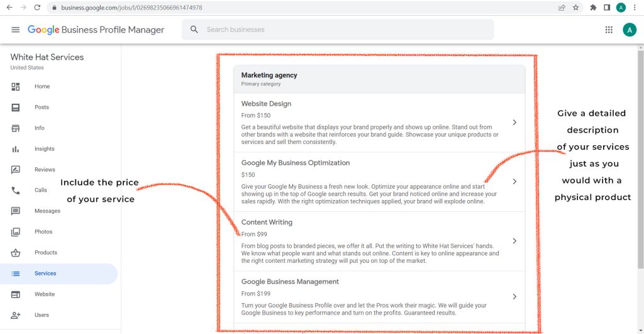Expand the Google My Business Optimization chevron
Screen dimensions: 644x334
(x=514, y=182)
